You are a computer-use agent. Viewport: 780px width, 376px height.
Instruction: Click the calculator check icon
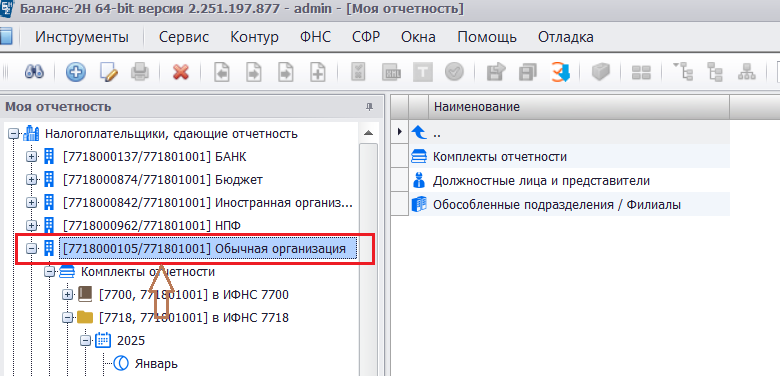pyautogui.click(x=358, y=73)
